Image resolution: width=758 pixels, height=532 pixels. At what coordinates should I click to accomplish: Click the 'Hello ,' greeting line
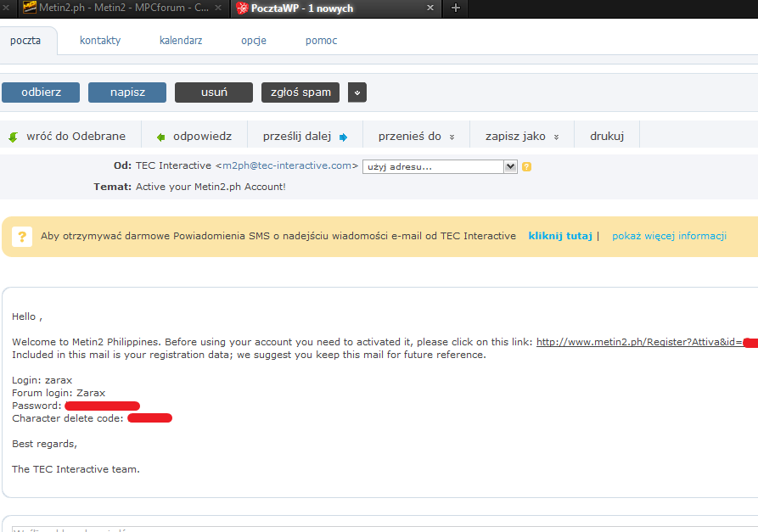pos(27,316)
